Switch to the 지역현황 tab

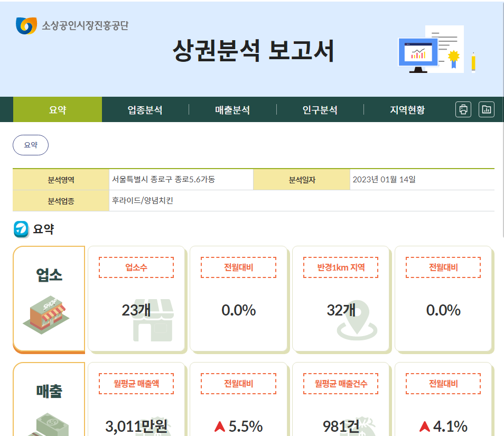click(407, 109)
